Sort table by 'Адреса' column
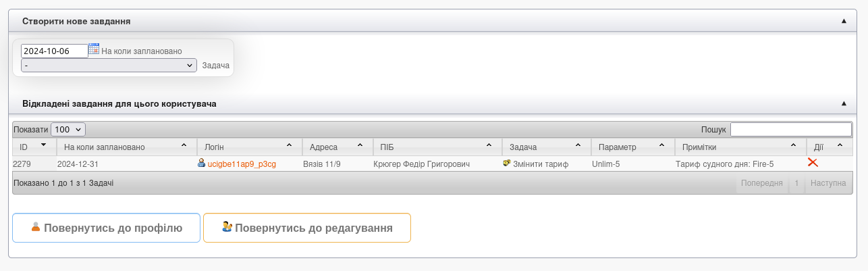Image resolution: width=868 pixels, height=271 pixels. 337,147
